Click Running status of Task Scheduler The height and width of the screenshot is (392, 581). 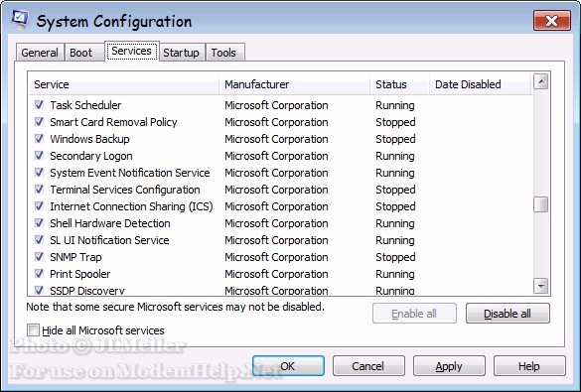point(395,105)
